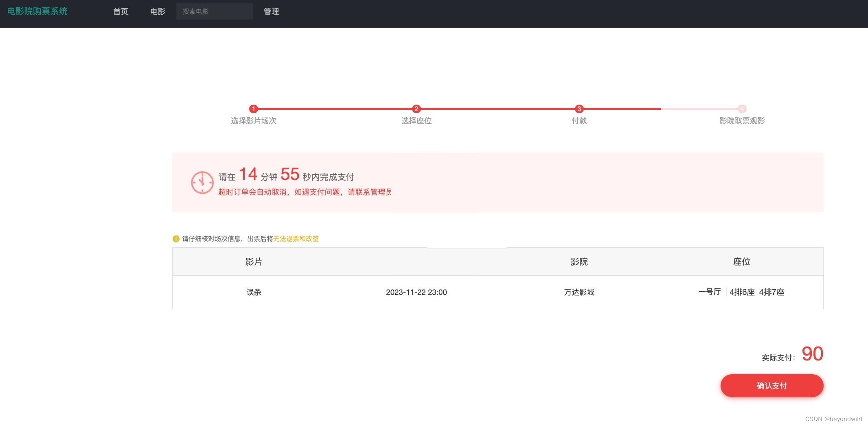Select the movie name 误杀 in the table
Image resolution: width=868 pixels, height=426 pixels.
[x=253, y=292]
